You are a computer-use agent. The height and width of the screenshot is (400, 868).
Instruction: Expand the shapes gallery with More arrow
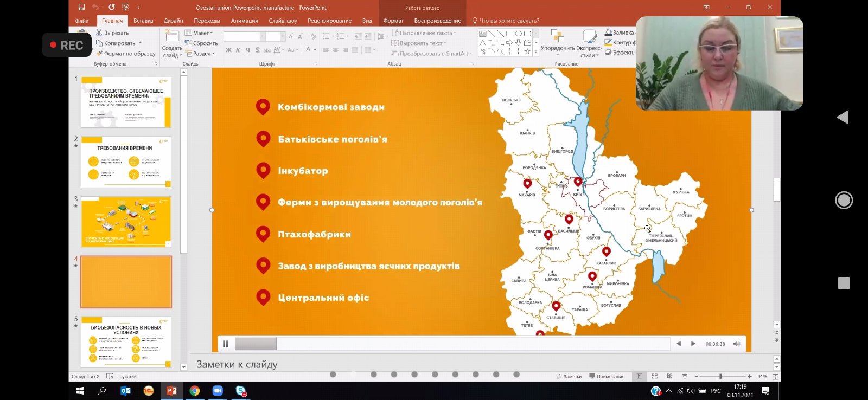tap(536, 53)
